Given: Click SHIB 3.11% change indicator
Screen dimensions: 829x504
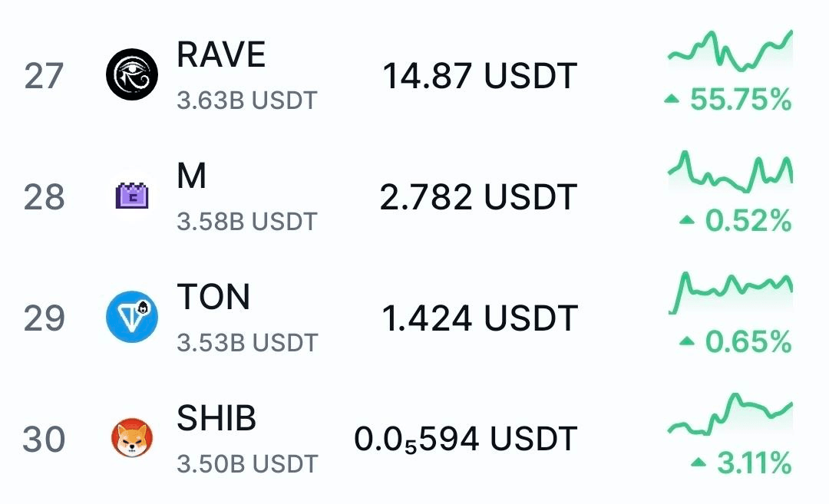Looking at the screenshot, I should [741, 463].
